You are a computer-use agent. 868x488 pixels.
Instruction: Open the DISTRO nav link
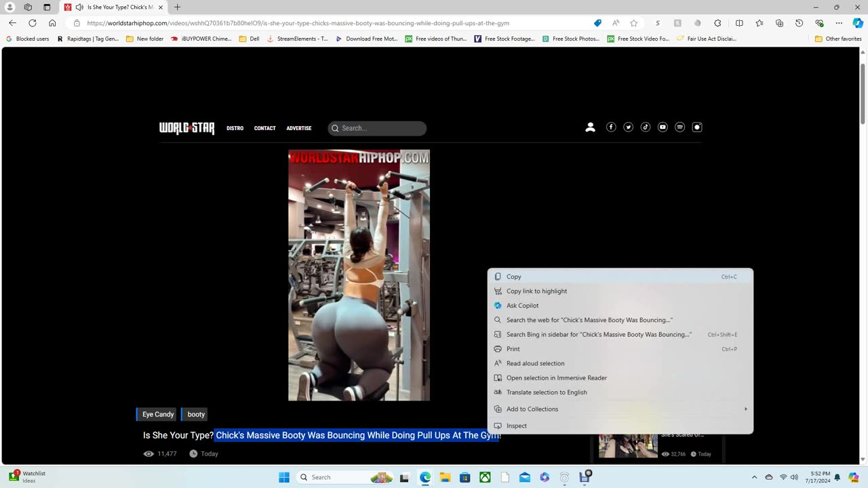(235, 128)
